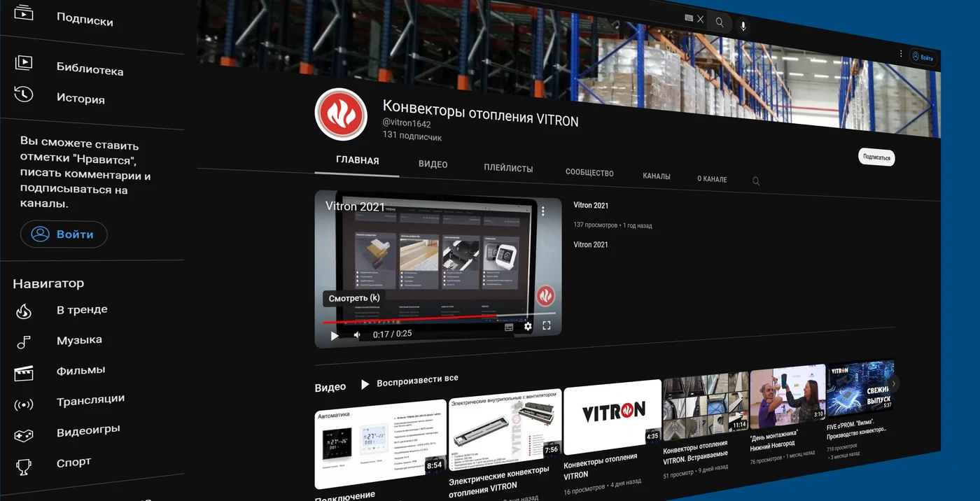This screenshot has width=980, height=501.
Task: Click the search magnifier in top bar
Action: click(719, 22)
